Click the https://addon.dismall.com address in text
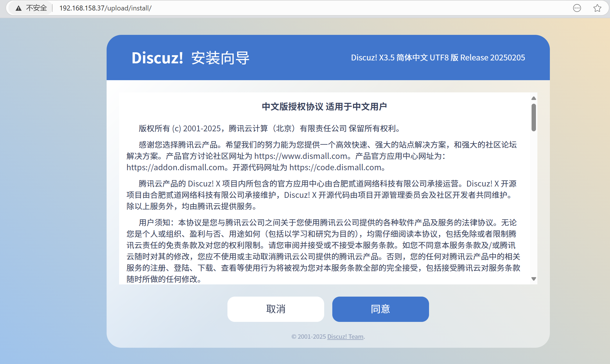The height and width of the screenshot is (364, 610). pos(176,167)
